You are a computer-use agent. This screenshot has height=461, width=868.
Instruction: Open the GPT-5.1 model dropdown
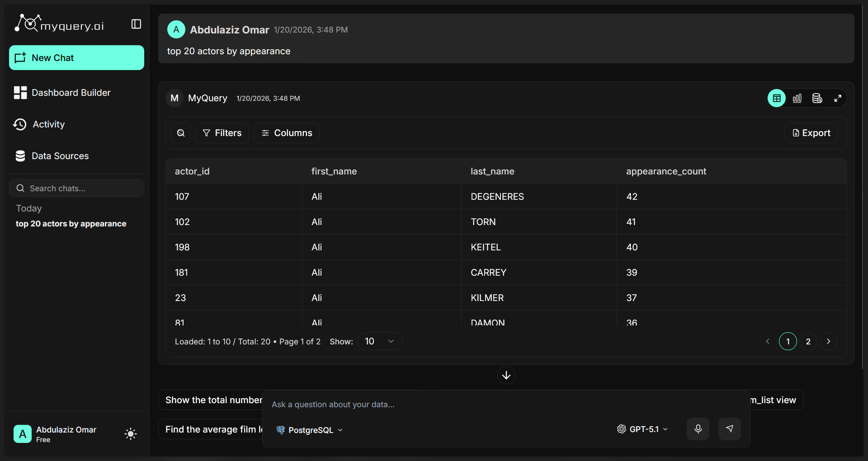[642, 429]
